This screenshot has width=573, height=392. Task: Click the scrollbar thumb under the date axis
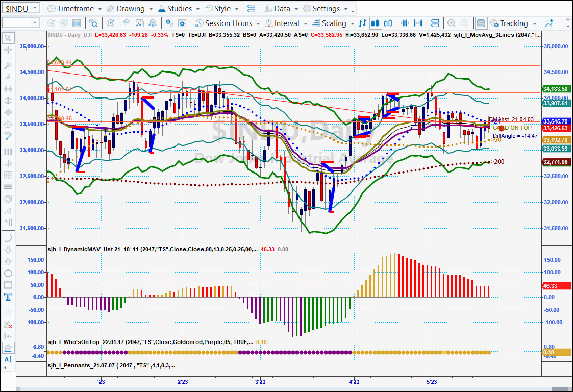pos(560,389)
